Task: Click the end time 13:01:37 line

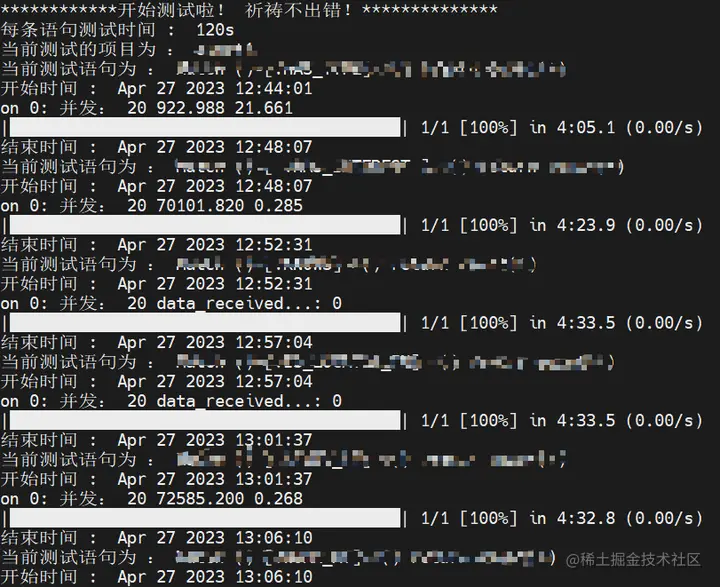Action: [157, 440]
